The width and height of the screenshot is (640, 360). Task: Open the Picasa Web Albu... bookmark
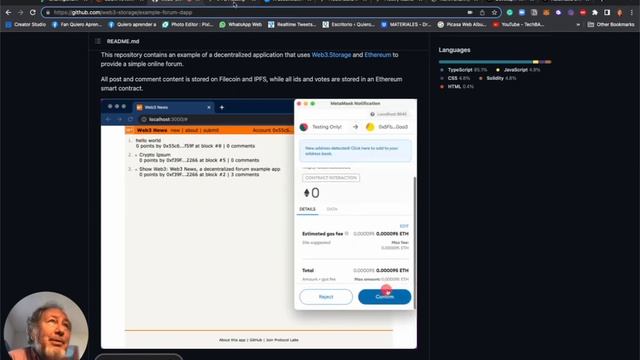[x=462, y=24]
